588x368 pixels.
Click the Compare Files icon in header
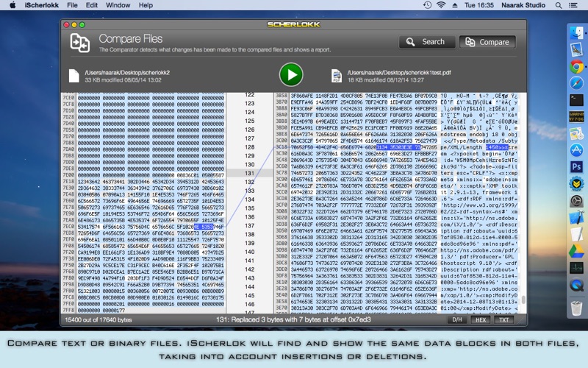pyautogui.click(x=80, y=43)
